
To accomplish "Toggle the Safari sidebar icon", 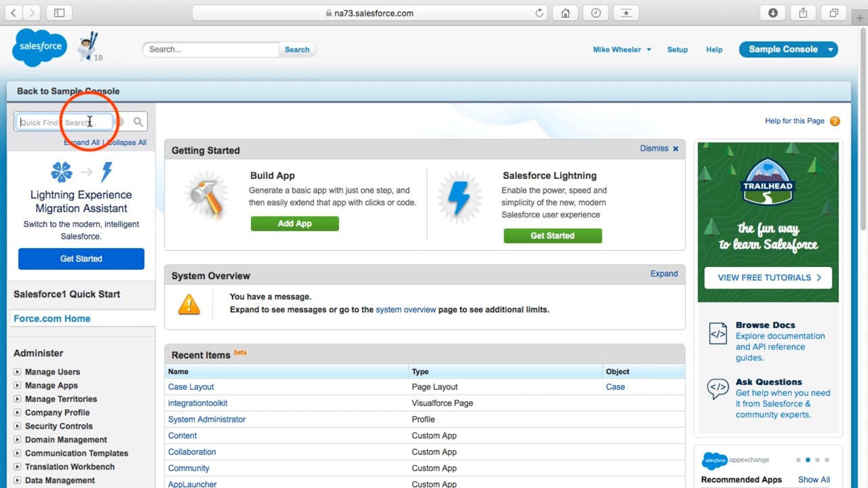I will point(59,13).
